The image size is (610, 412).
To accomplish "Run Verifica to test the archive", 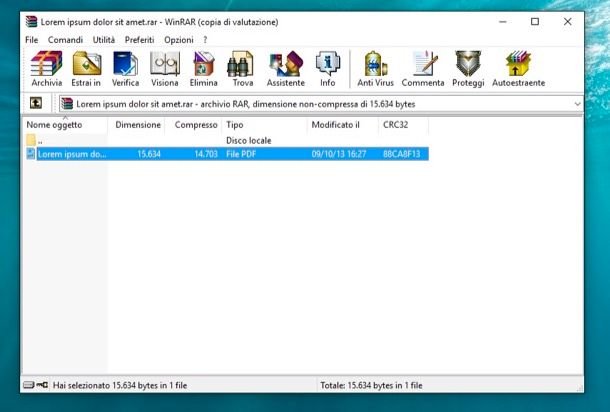I will pos(125,68).
